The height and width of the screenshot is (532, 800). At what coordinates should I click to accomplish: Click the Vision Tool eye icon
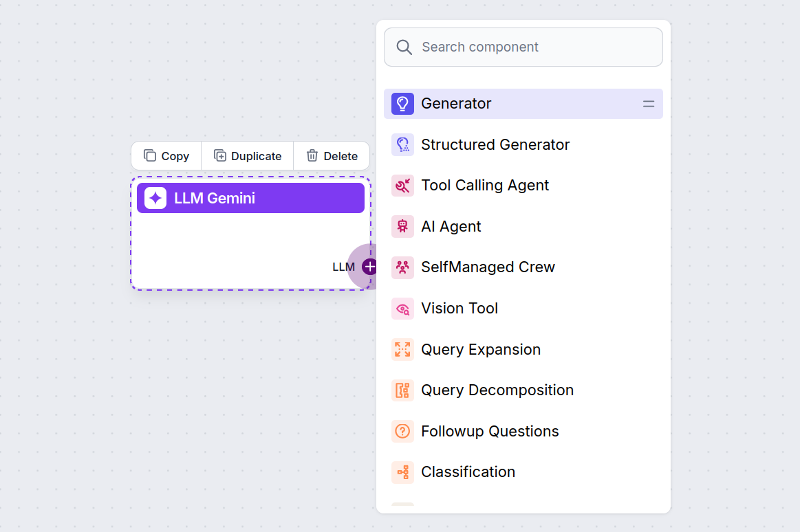[x=402, y=309]
